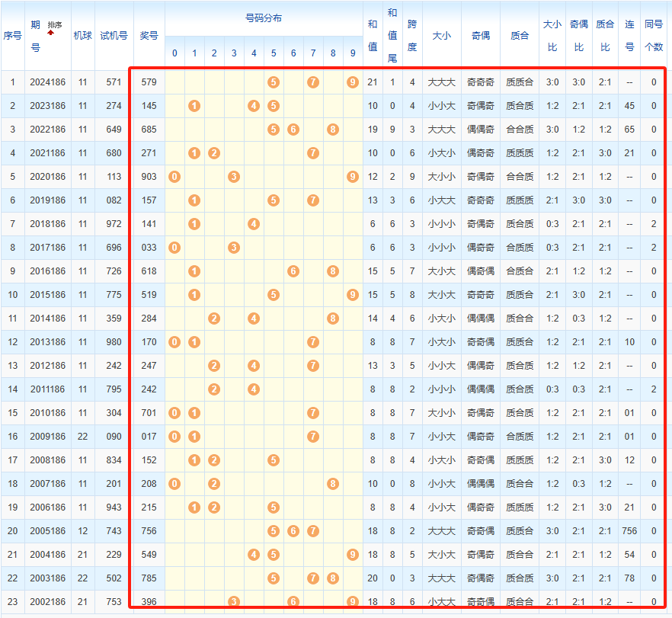Screen dimensions: 672x618
Task: Click issue number 2013186 in the 期号 column
Action: [48, 342]
